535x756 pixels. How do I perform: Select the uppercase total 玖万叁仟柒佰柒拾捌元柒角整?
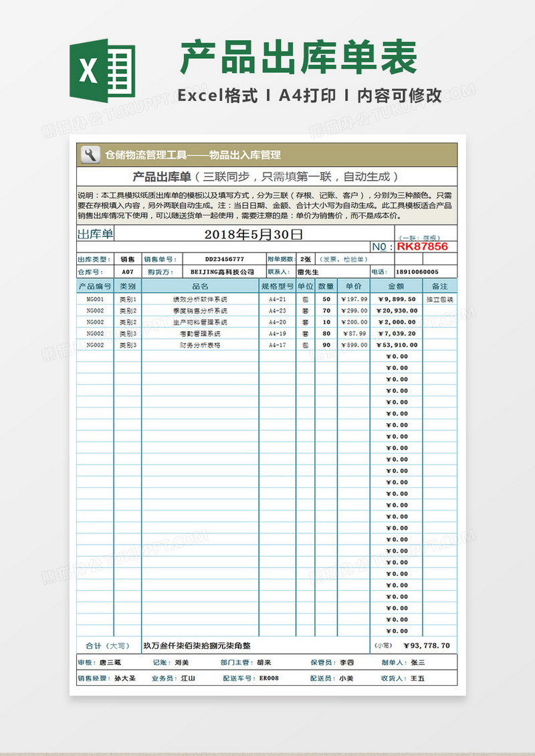(197, 646)
